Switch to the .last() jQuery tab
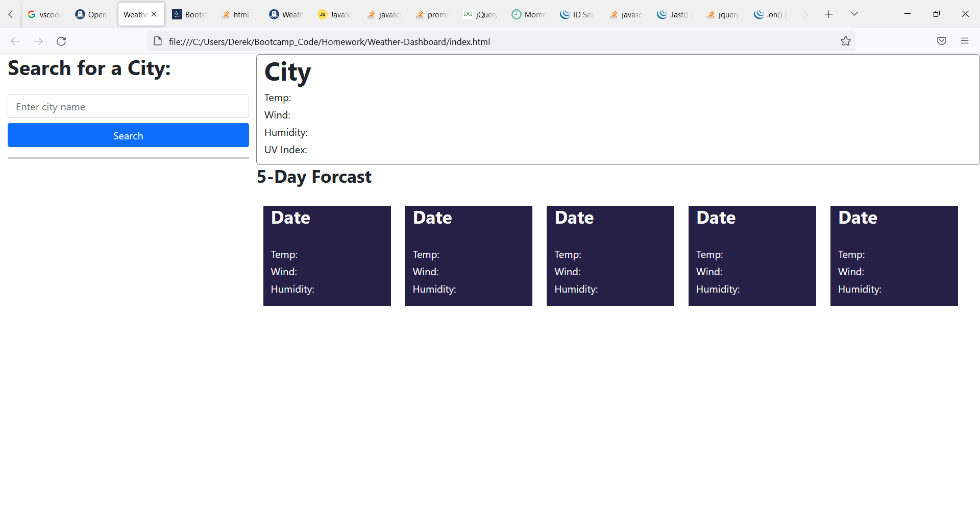 673,14
